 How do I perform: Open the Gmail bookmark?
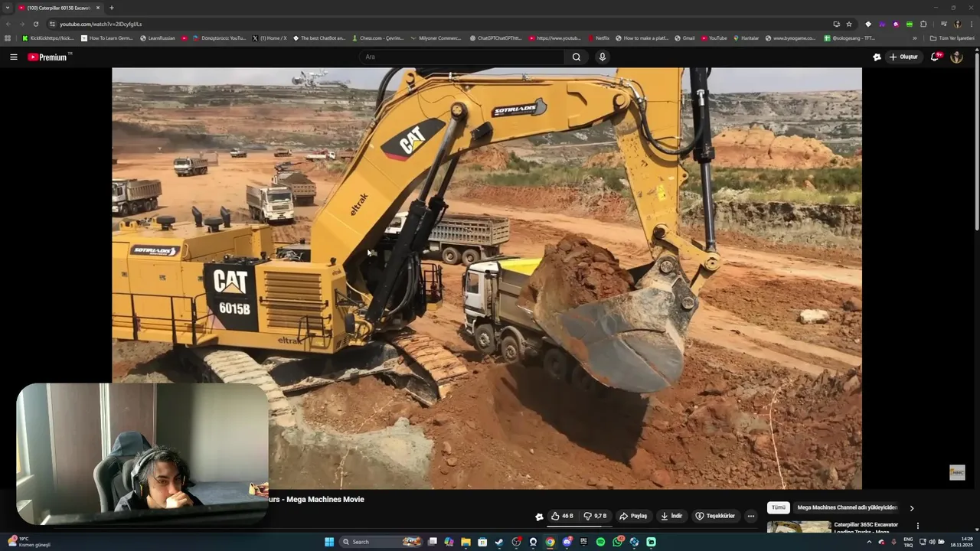[684, 38]
